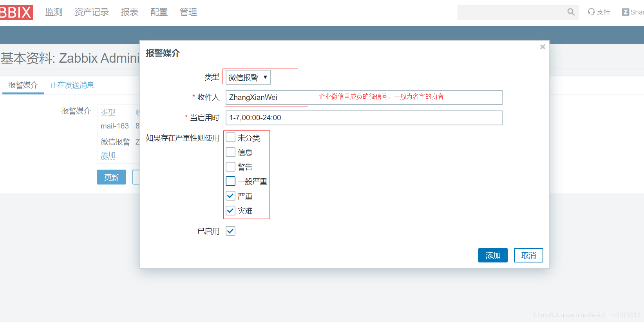Click the 添加 button in dialog
Image resolution: width=644 pixels, height=322 pixels.
[x=493, y=255]
